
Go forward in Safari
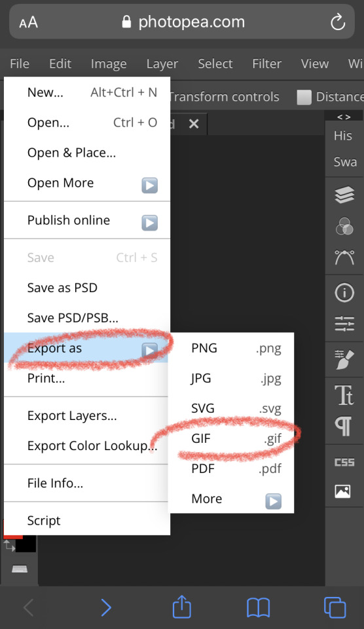[x=106, y=608]
